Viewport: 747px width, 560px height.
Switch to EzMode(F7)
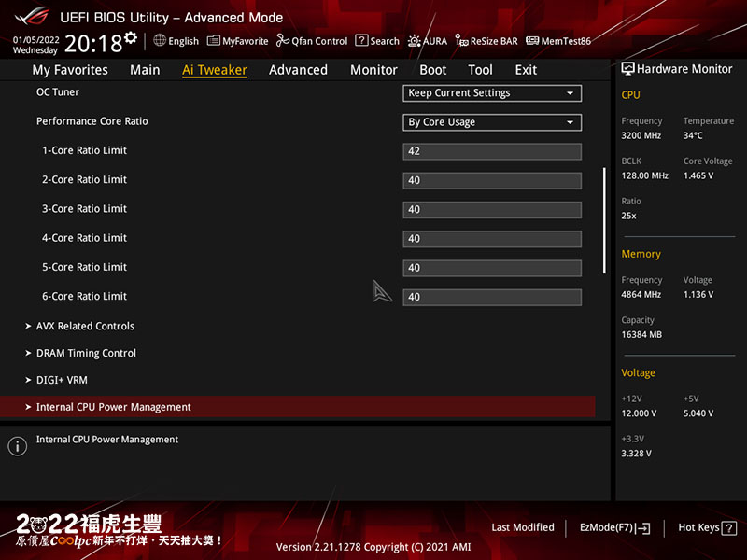(x=614, y=527)
